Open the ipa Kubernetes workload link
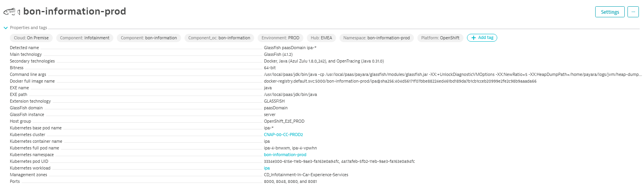The image size is (644, 188). point(267,168)
